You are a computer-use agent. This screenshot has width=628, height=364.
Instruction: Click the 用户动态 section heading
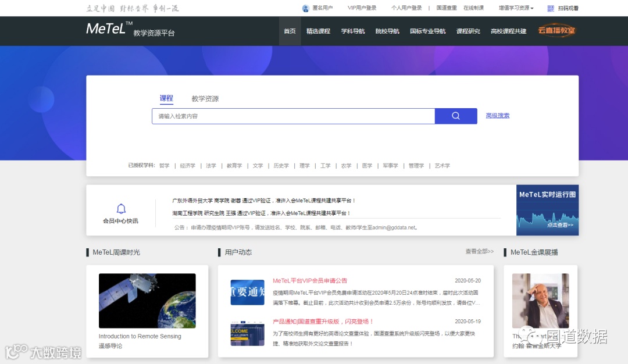pyautogui.click(x=238, y=252)
